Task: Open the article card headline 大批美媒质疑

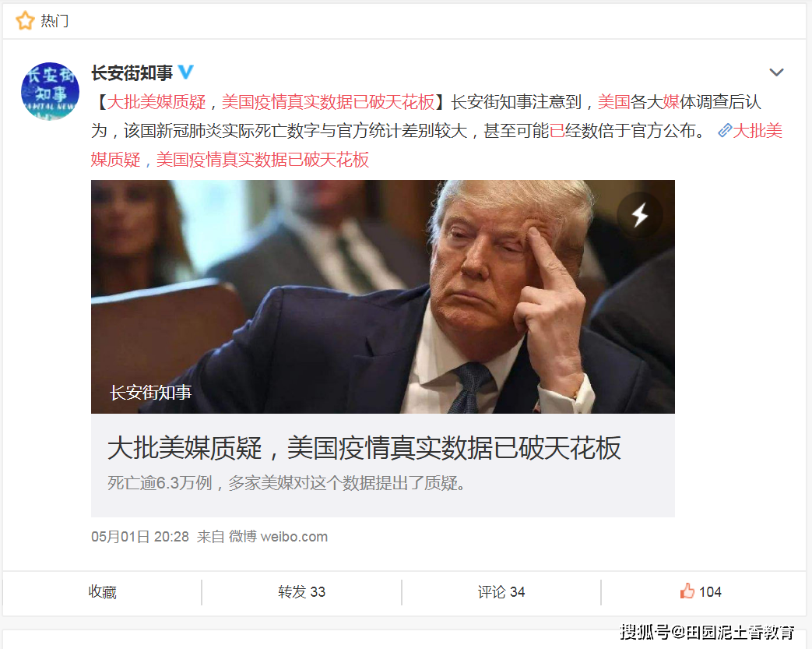Action: [364, 448]
